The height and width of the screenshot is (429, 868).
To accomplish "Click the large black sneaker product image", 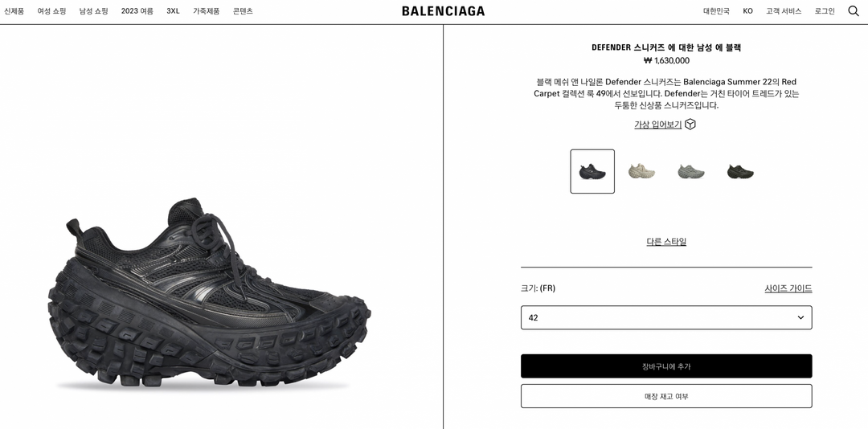I will [x=209, y=292].
